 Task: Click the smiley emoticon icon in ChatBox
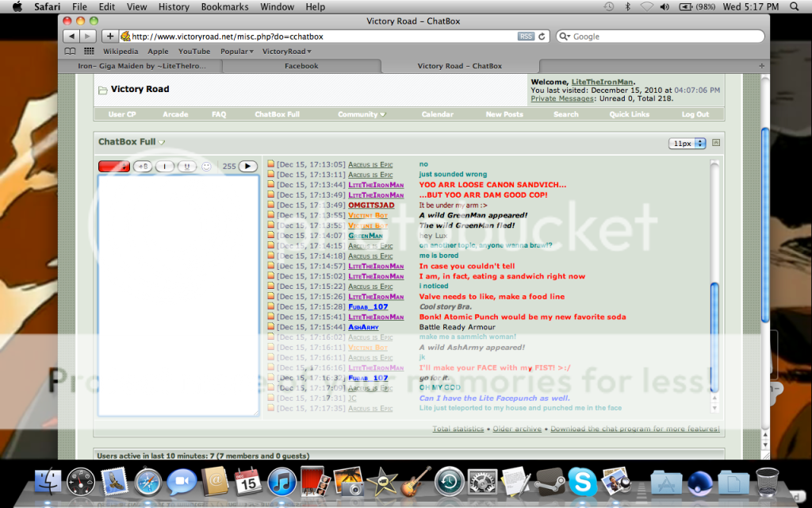[x=206, y=167]
